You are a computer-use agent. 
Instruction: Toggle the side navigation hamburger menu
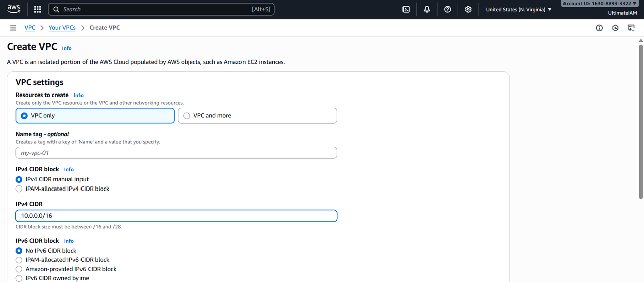[x=13, y=28]
